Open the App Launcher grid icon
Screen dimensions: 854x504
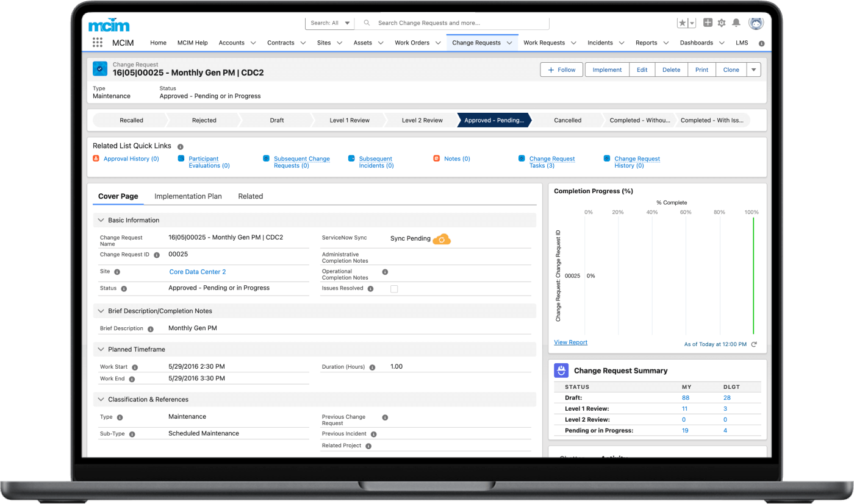98,43
